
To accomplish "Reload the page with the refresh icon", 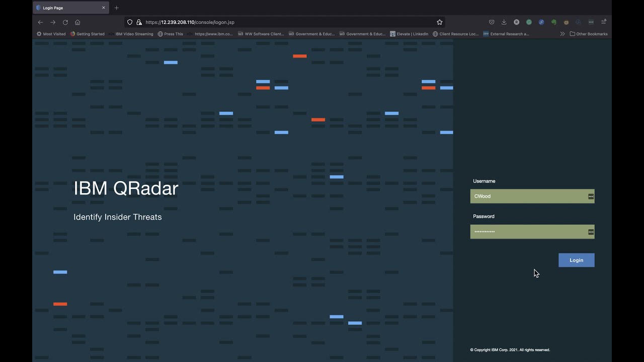I will click(65, 22).
